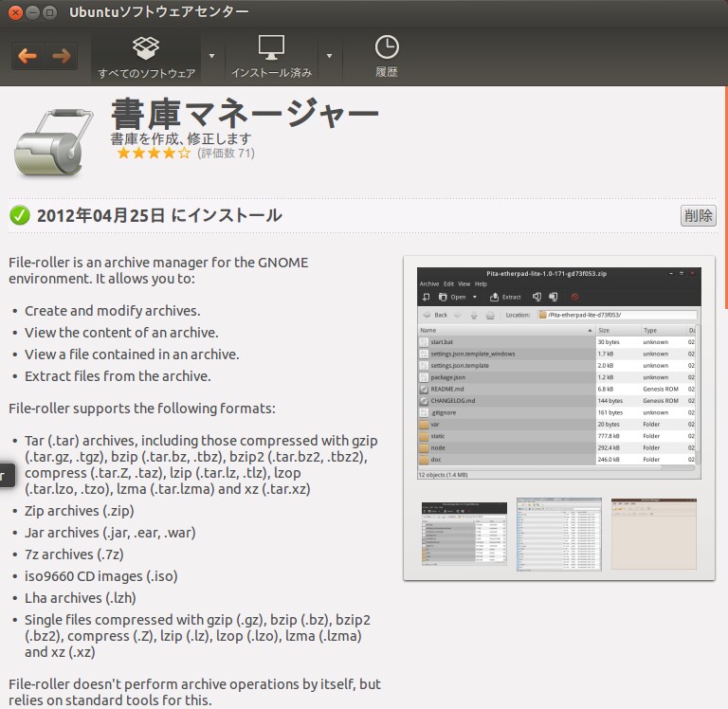Open the インストール済み section
This screenshot has height=709, width=728.
[272, 57]
